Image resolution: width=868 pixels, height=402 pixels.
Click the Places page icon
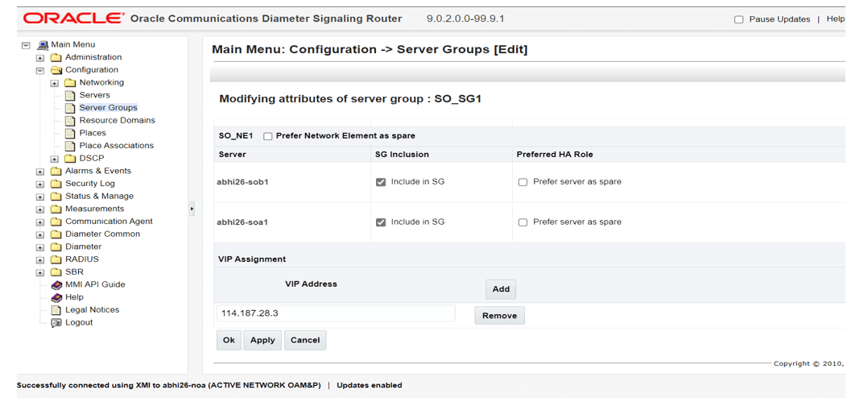(70, 134)
